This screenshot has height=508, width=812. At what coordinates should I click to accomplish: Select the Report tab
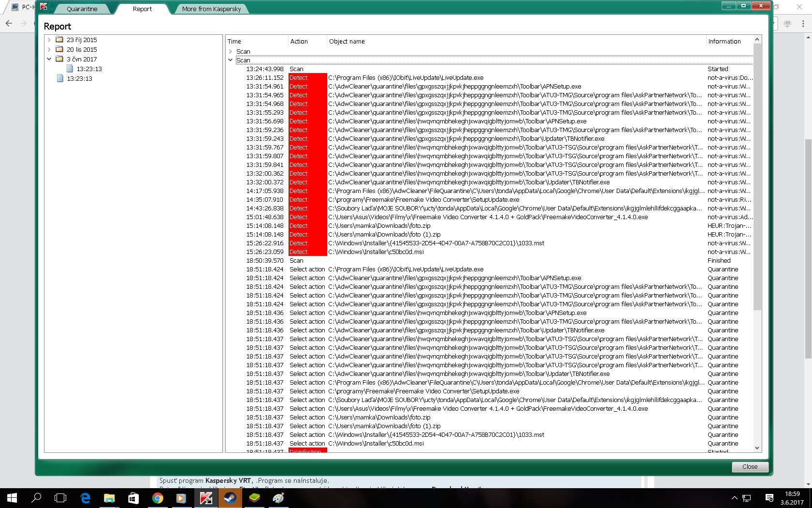click(x=142, y=9)
